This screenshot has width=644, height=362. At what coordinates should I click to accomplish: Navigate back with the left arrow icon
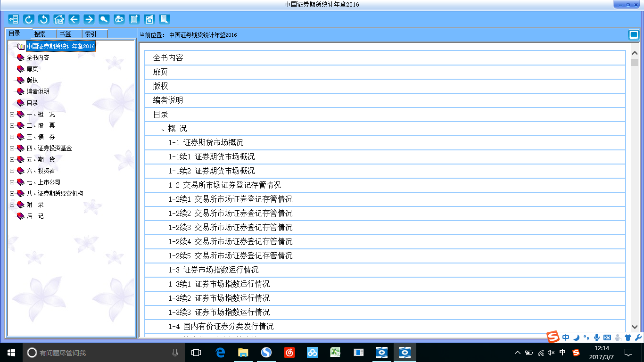(74, 19)
